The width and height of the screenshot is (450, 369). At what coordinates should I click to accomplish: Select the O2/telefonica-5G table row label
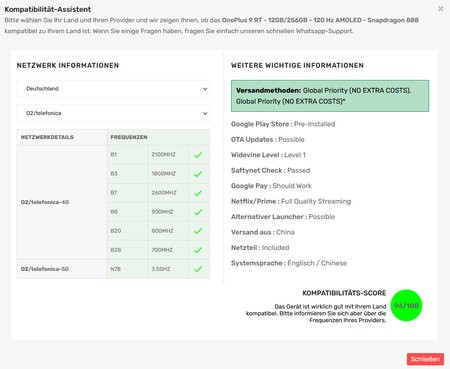tap(45, 269)
